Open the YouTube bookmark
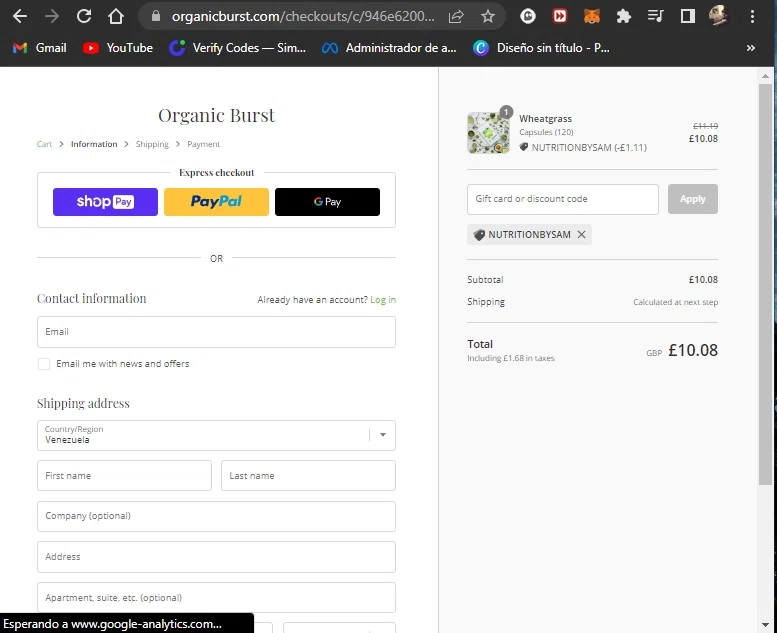Viewport: 777px width, 633px height. click(118, 48)
